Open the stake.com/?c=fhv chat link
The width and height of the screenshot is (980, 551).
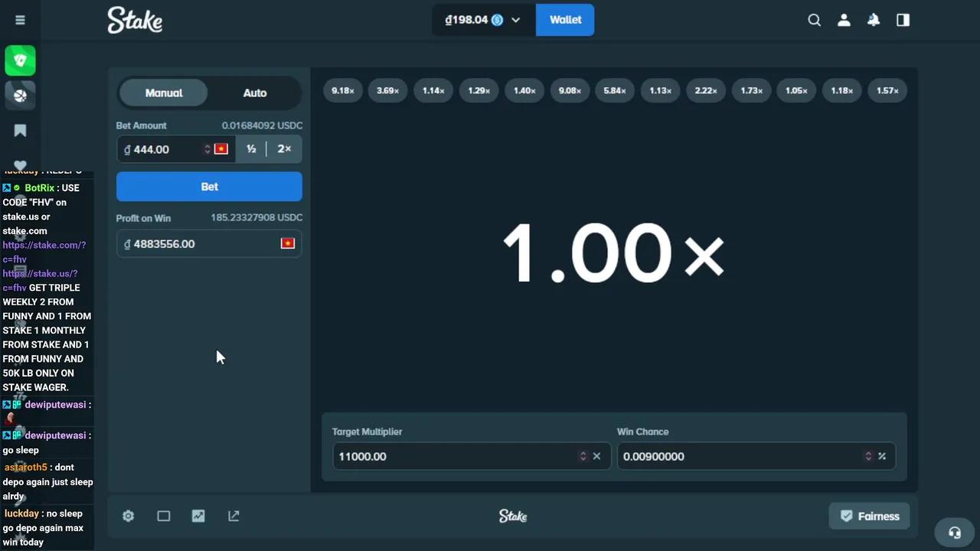tap(44, 252)
